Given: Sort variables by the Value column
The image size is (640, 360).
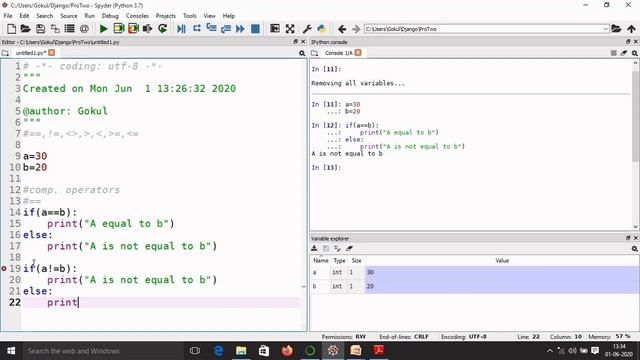Looking at the screenshot, I should point(502,260).
